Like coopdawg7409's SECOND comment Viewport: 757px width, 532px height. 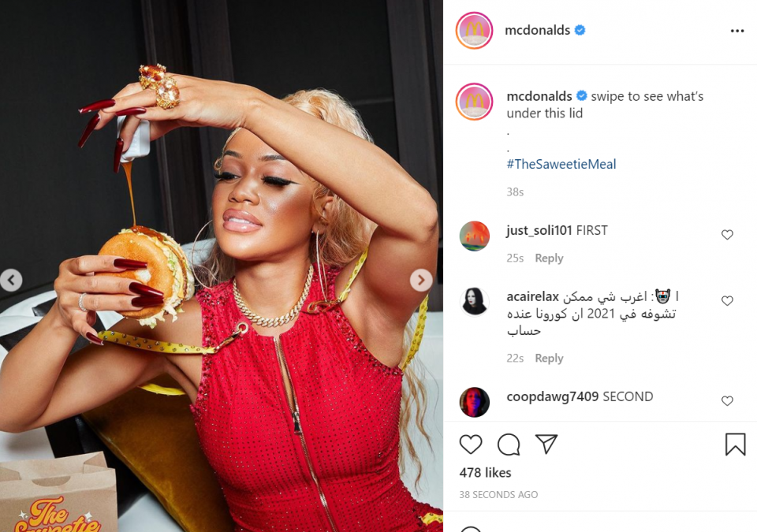click(x=727, y=400)
